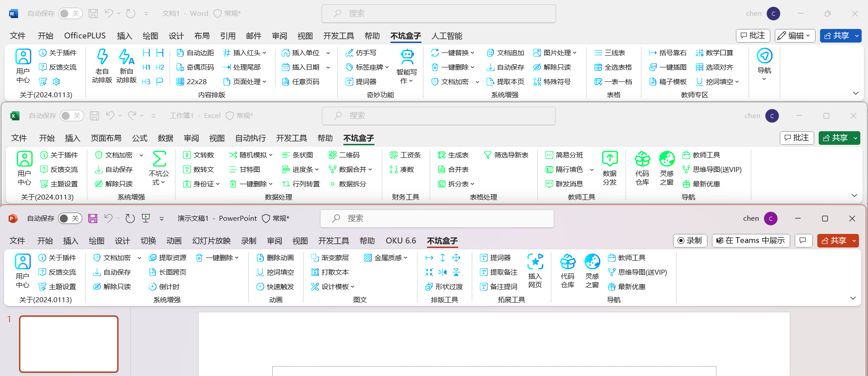This screenshot has width=868, height=376.
Task: Open 幻灯片放映 tab in PowerPoint
Action: 212,241
